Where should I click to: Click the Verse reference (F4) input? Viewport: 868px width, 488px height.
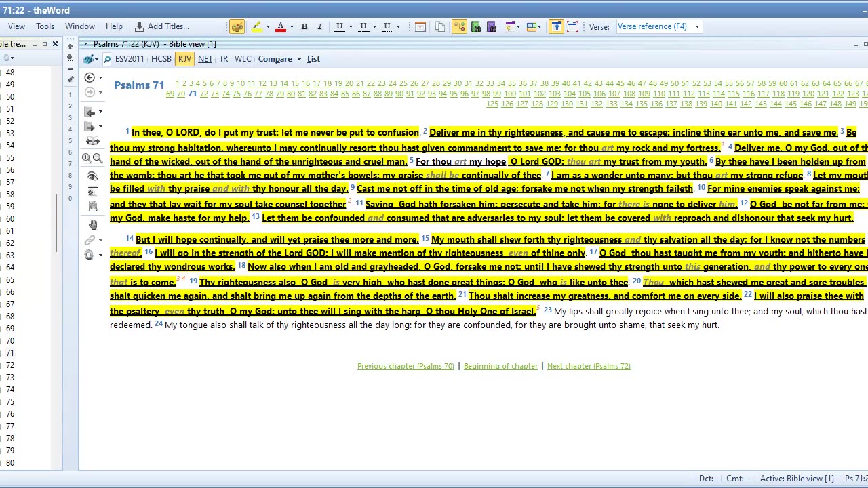click(654, 26)
